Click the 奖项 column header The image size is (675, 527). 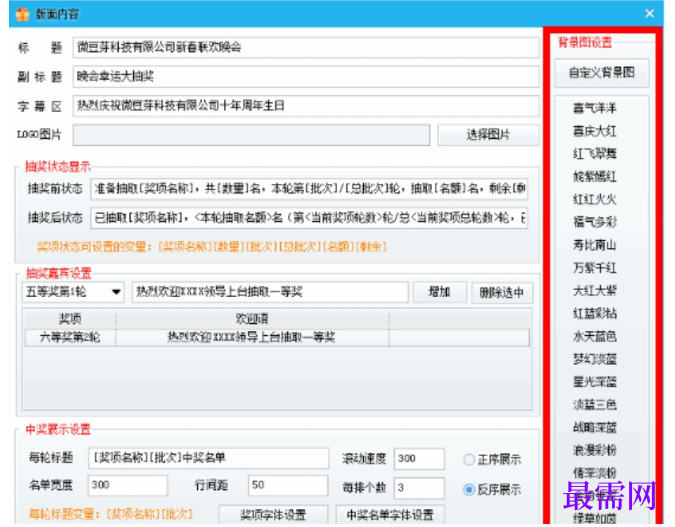point(70,319)
